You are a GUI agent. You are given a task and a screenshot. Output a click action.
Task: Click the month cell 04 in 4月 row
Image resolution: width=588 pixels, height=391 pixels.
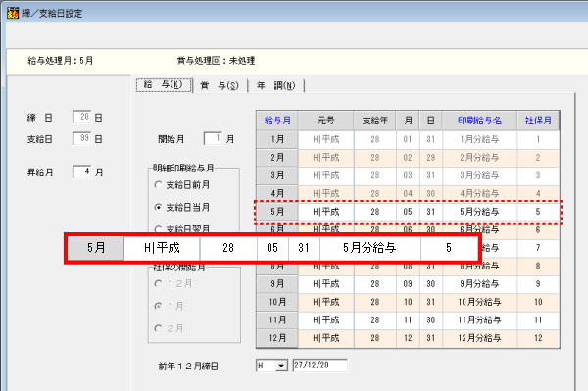(x=408, y=193)
